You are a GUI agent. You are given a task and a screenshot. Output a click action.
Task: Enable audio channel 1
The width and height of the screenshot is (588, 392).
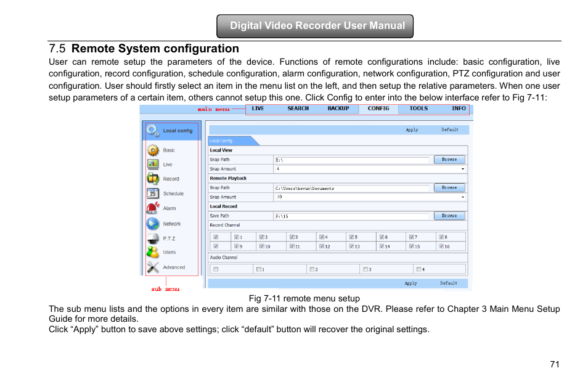click(x=259, y=269)
